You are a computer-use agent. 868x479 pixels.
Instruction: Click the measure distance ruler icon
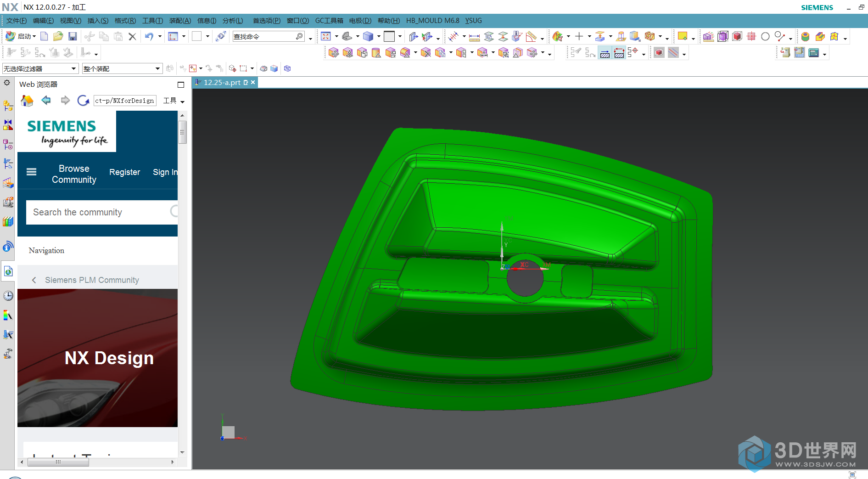coord(474,37)
